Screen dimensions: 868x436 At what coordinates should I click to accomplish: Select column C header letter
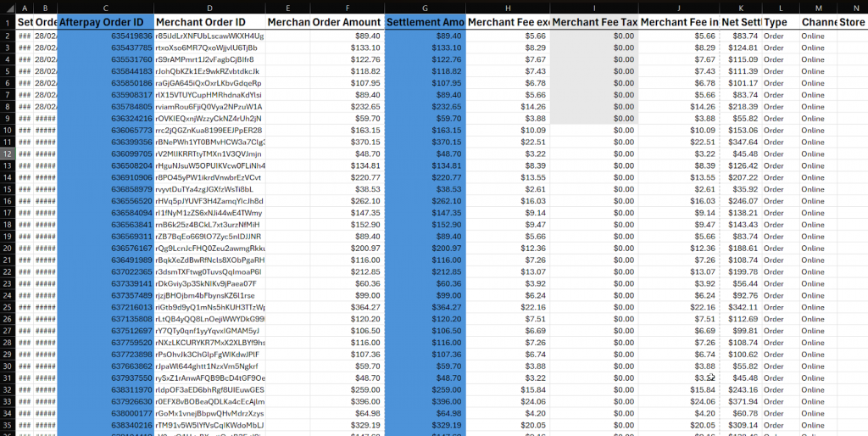pos(105,8)
